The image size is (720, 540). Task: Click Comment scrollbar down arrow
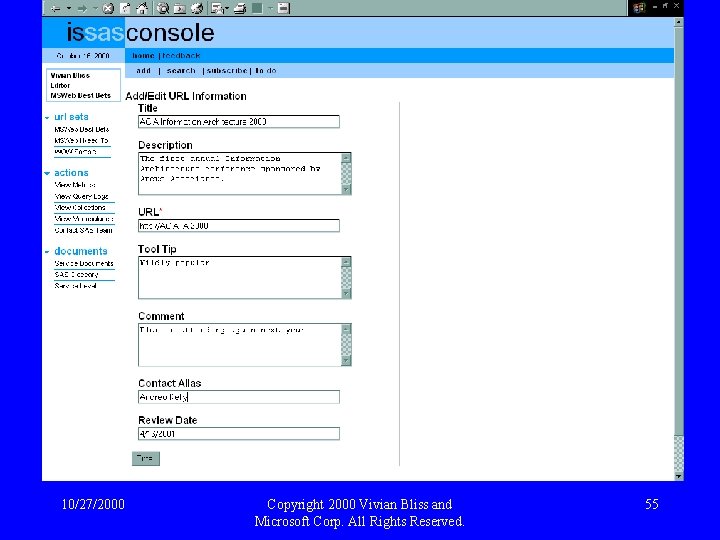[346, 360]
